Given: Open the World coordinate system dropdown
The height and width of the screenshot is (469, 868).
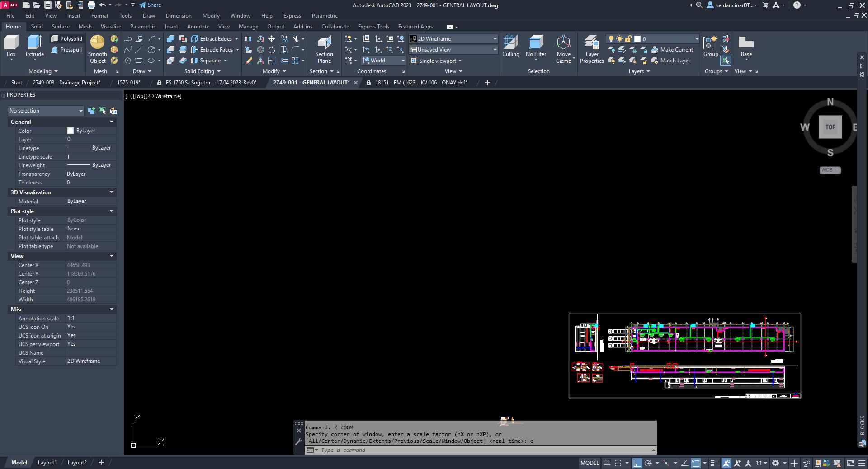Looking at the screenshot, I should [x=402, y=60].
